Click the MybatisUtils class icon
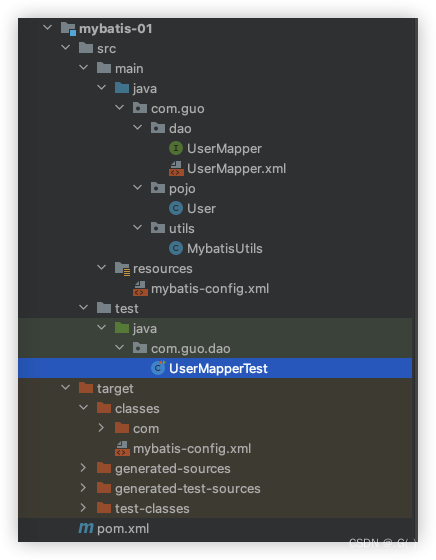 176,248
